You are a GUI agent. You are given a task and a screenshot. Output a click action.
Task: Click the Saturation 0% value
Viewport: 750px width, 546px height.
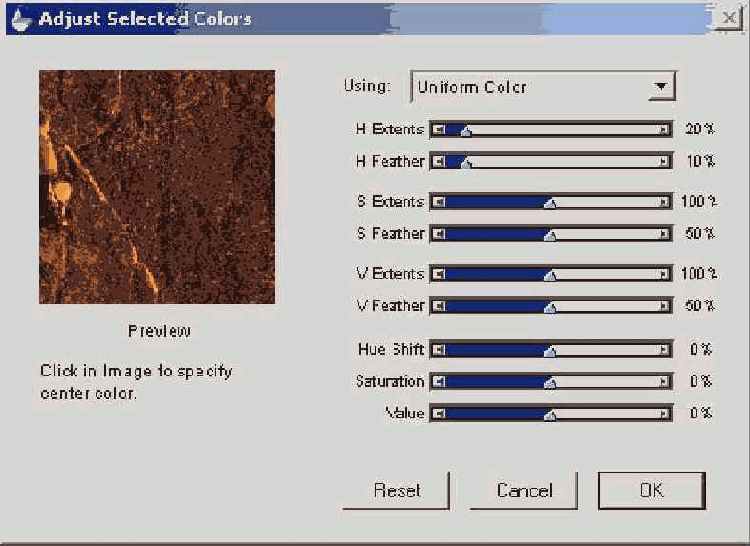pyautogui.click(x=701, y=382)
